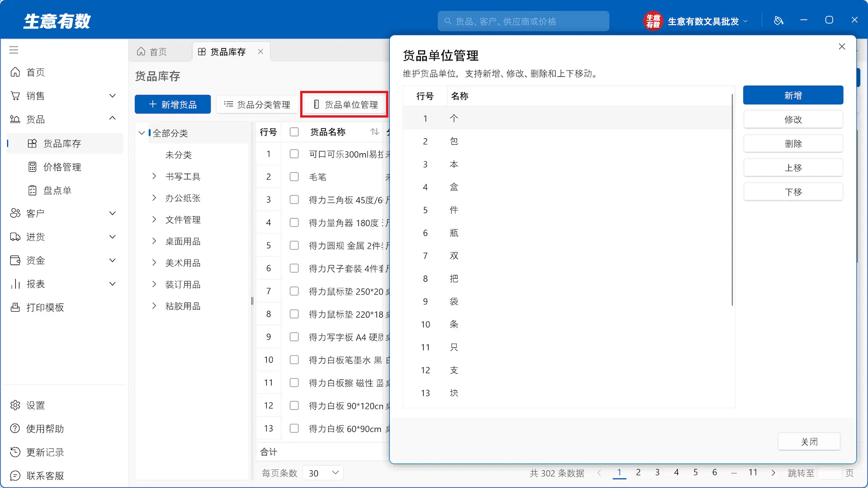Go to page 2 of results
868x488 pixels.
click(x=638, y=473)
